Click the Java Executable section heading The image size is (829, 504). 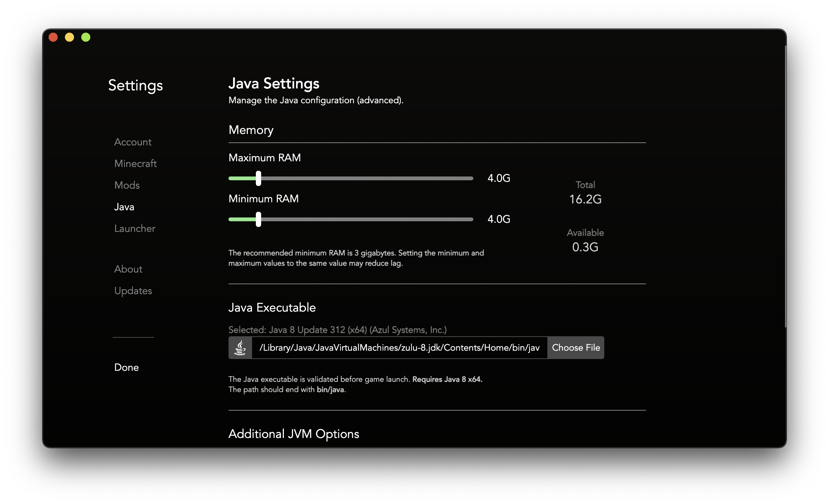pyautogui.click(x=272, y=307)
